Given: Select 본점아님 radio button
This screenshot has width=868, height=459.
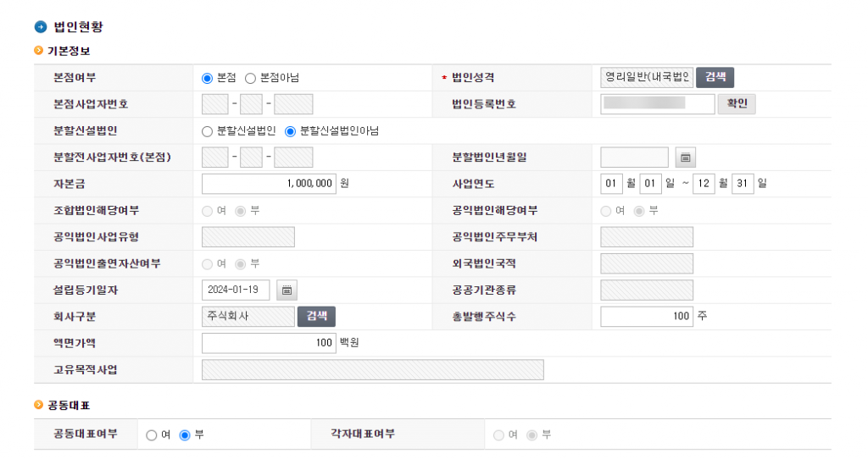Looking at the screenshot, I should pyautogui.click(x=250, y=78).
